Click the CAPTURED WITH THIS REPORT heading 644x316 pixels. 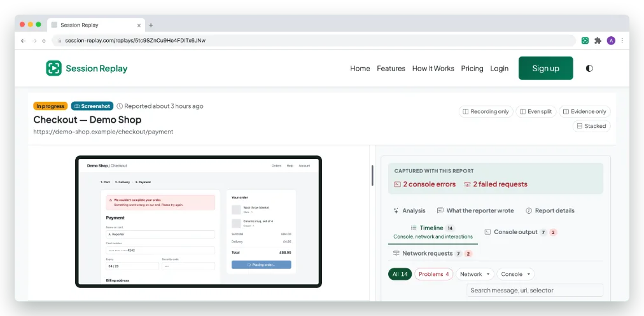coord(434,171)
